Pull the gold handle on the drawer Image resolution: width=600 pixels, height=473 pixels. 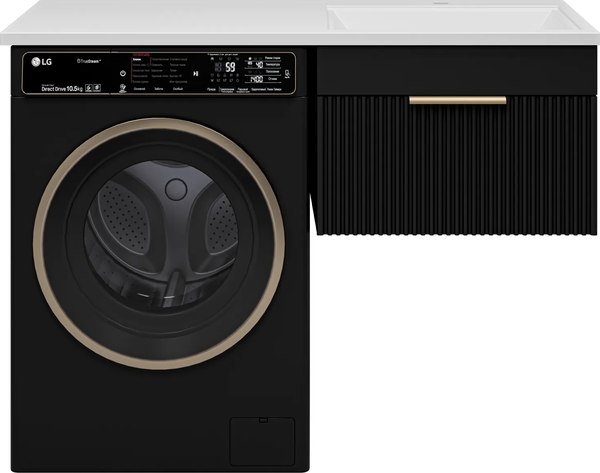(x=457, y=100)
